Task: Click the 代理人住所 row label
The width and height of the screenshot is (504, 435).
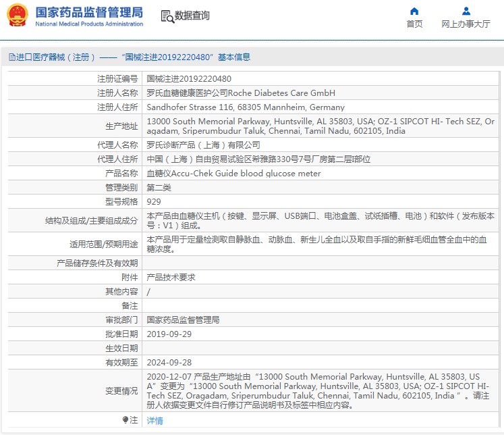Action: tap(117, 159)
